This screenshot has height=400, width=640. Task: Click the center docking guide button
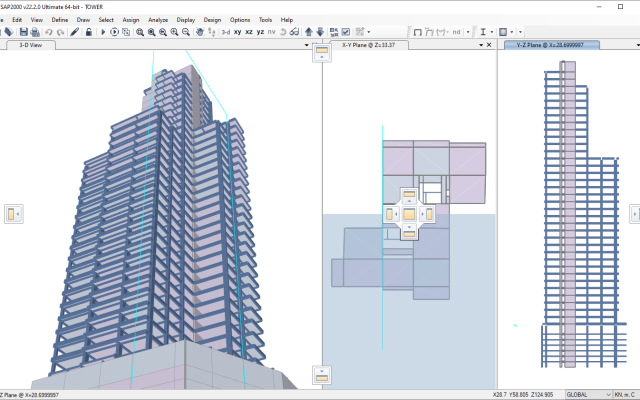click(409, 214)
